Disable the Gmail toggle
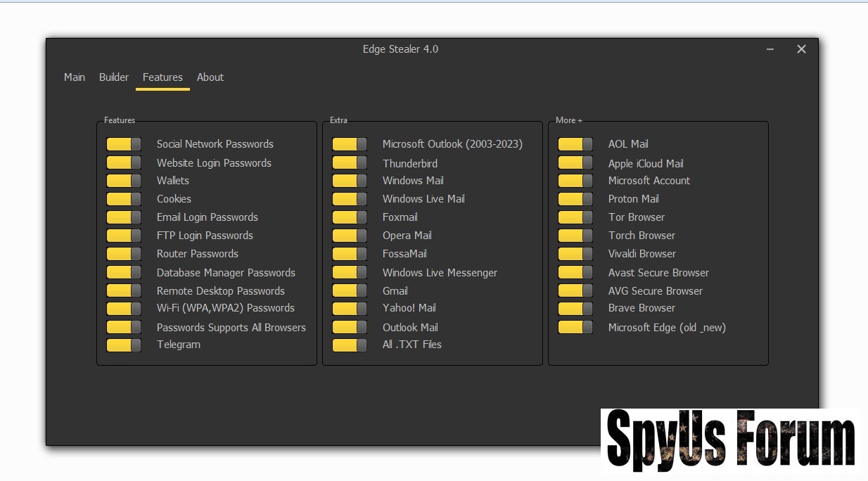This screenshot has width=868, height=481. pos(350,290)
